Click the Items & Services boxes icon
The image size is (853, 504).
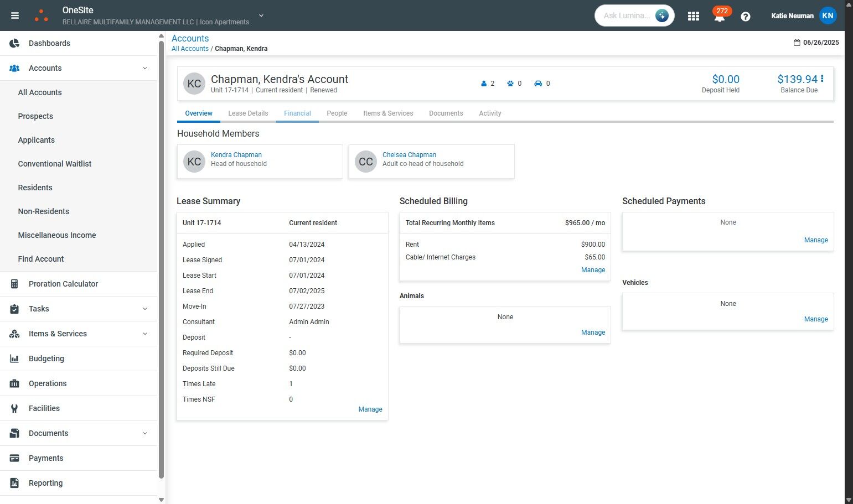click(15, 334)
